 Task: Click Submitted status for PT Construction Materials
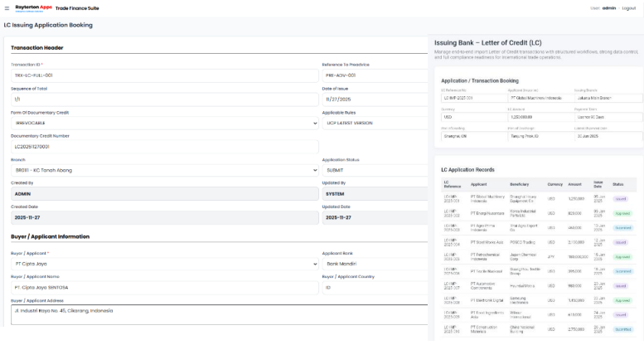(x=623, y=329)
